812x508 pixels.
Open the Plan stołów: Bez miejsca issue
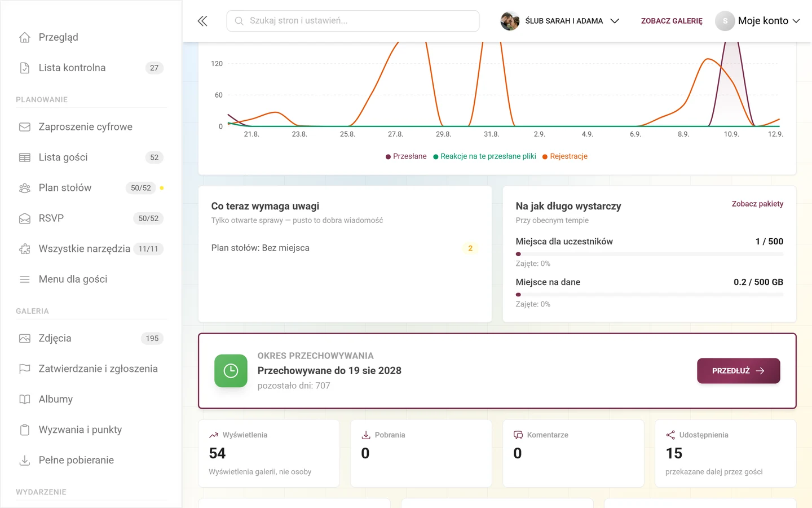point(345,248)
